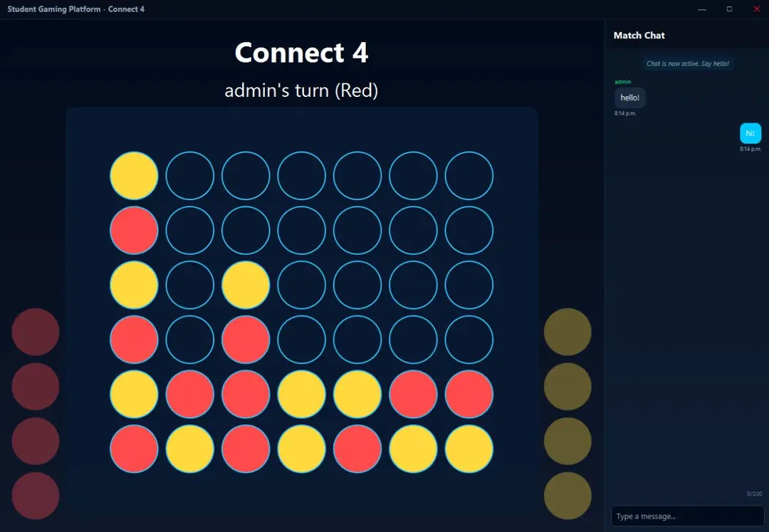Viewport: 769px width, 532px height.
Task: Click the 'Student Gaming Platform - Connect 4' window title
Action: [x=76, y=9]
